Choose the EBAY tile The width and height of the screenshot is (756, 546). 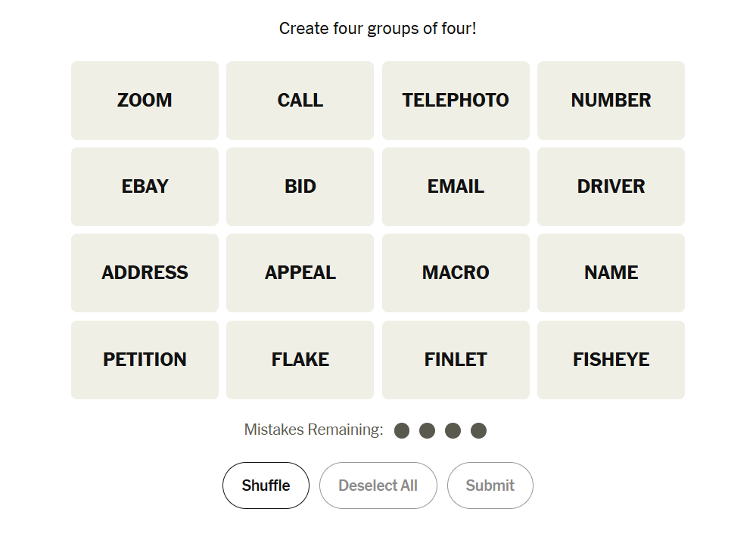(145, 187)
